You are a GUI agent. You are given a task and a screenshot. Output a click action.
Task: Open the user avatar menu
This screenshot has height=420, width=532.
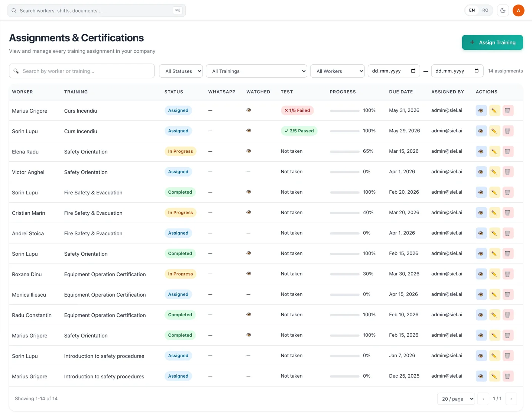click(518, 10)
